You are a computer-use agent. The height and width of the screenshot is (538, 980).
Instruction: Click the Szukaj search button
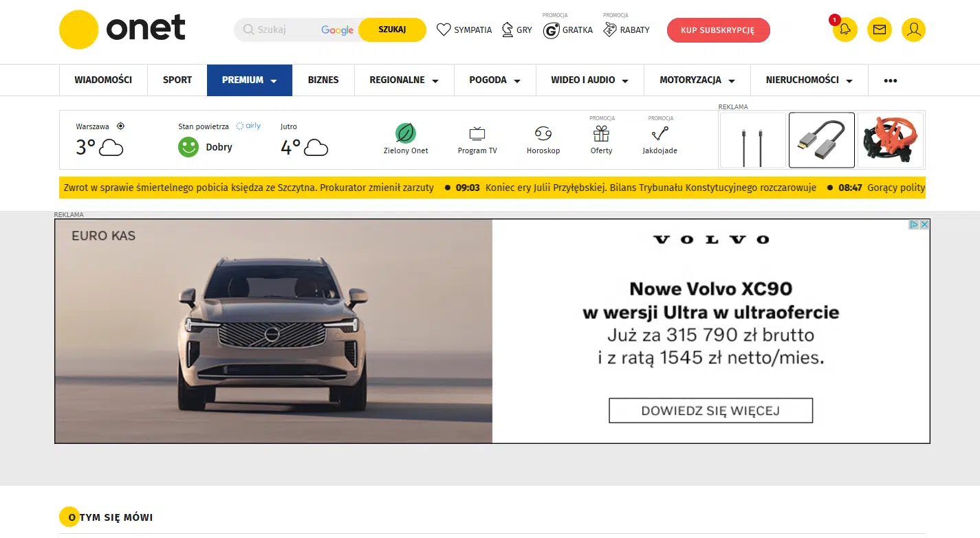click(x=392, y=30)
